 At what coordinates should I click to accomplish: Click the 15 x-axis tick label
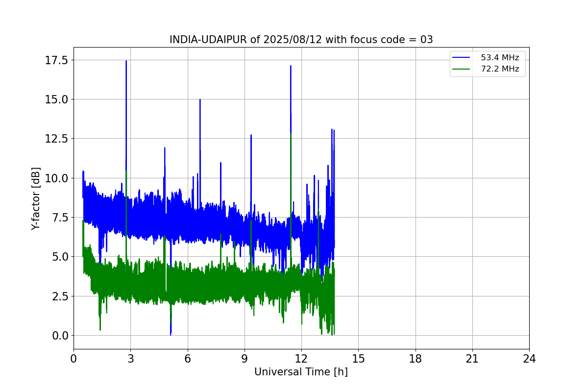coord(358,359)
